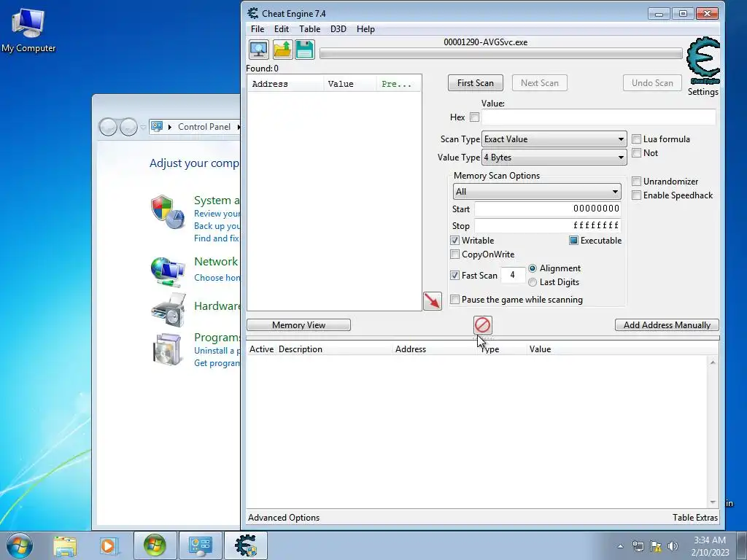747x560 pixels.
Task: Click Hardware printer icon in Control Panel
Action: 167,310
